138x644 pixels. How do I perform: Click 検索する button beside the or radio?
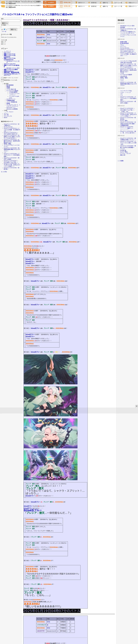click(14, 30)
